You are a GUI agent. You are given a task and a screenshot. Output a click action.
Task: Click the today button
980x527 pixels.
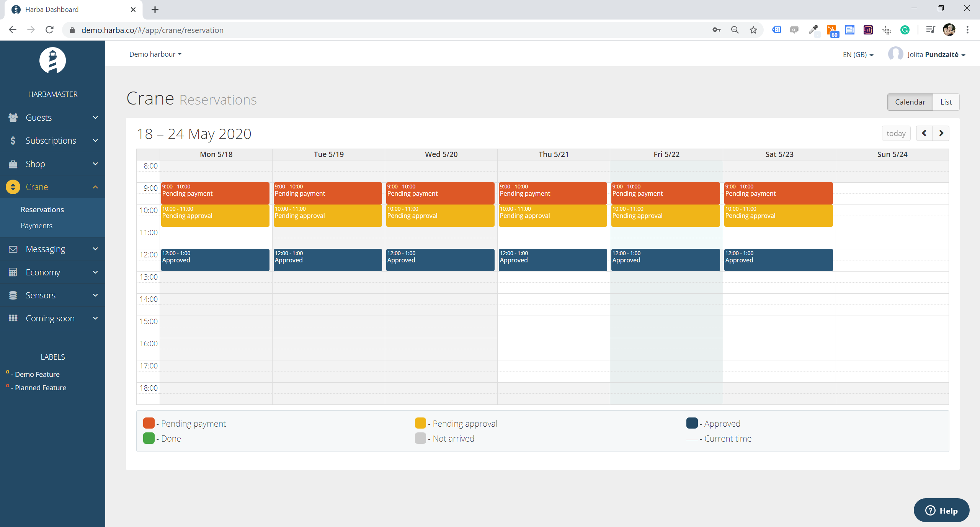tap(896, 133)
